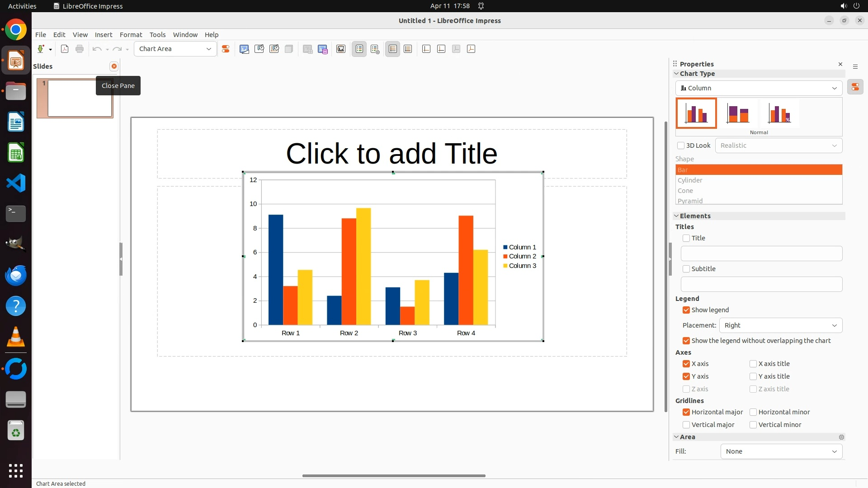Open the Chart Type toolbar icon
Viewport: 868px width, 488px height.
244,49
